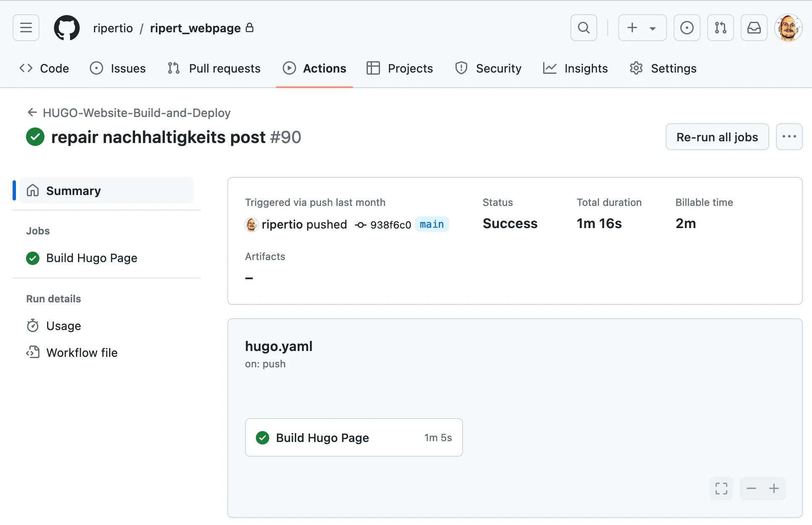
Task: Click the stopwatch Usage icon
Action: tap(33, 325)
